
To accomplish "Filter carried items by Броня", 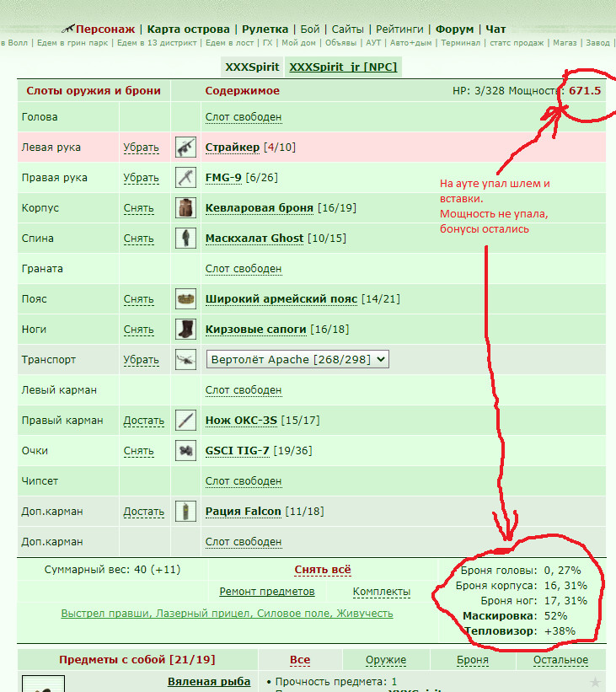I will (473, 660).
